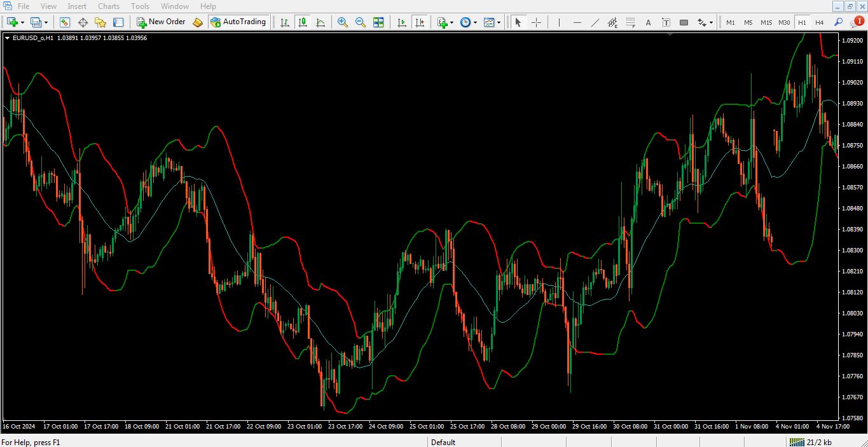The image size is (868, 447).
Task: Toggle chart shift
Action: tap(420, 22)
